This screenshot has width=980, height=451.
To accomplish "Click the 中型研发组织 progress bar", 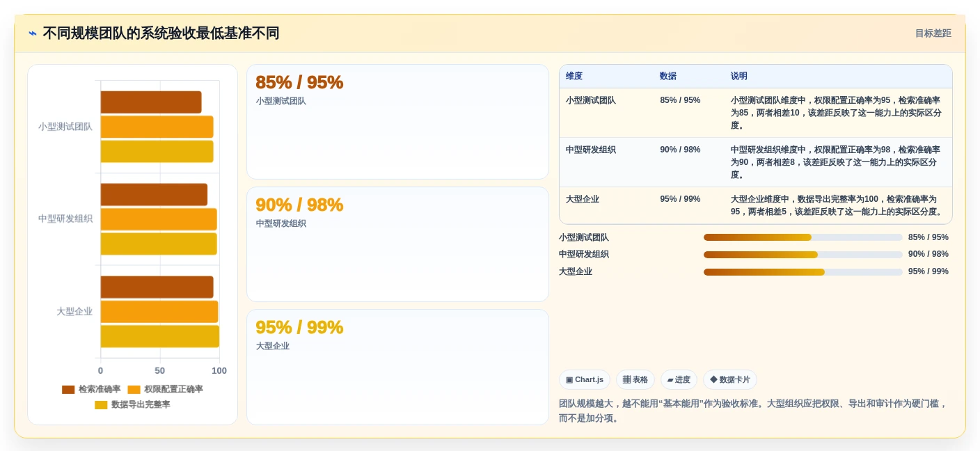I will (x=803, y=255).
